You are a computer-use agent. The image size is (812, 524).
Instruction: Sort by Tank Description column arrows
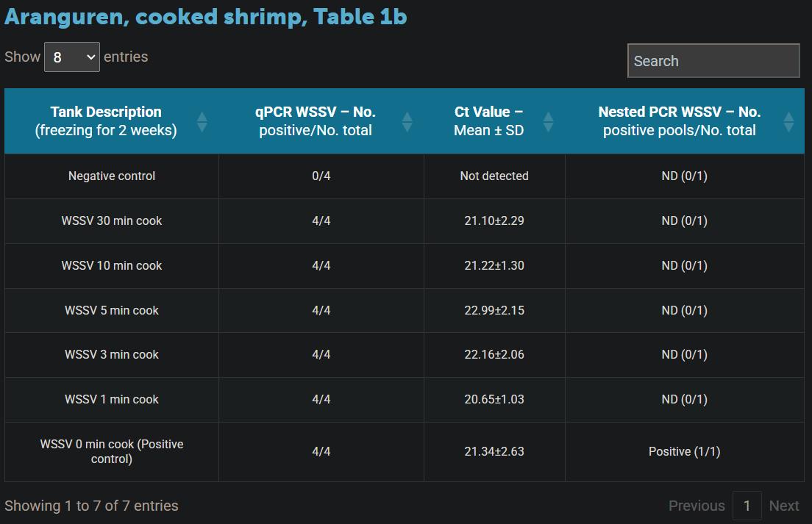202,122
